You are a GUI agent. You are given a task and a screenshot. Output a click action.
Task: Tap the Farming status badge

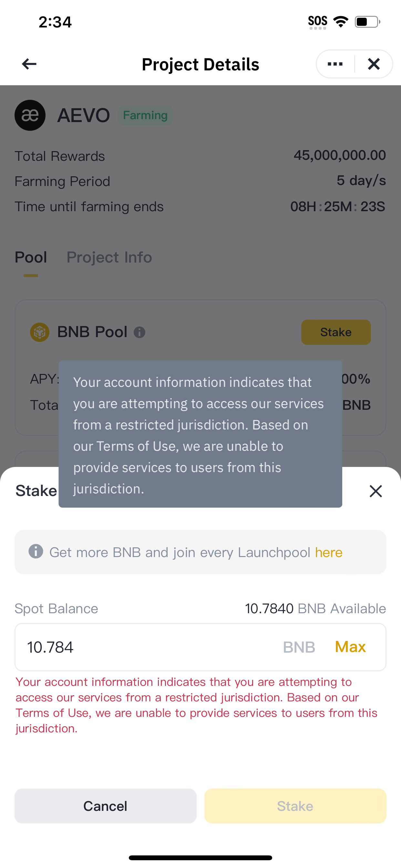click(x=145, y=115)
